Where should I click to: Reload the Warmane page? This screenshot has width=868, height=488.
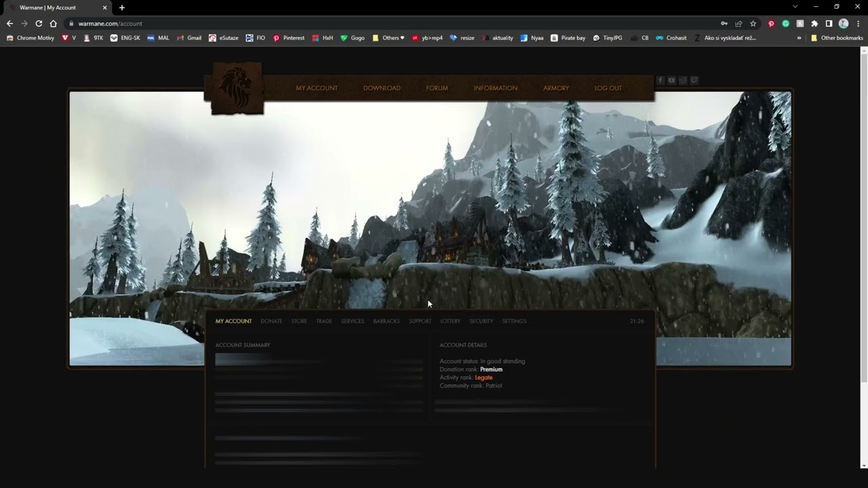click(x=39, y=23)
